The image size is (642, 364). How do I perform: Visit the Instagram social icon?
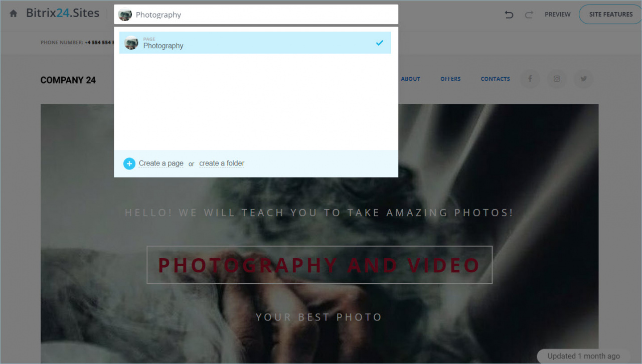(x=557, y=79)
